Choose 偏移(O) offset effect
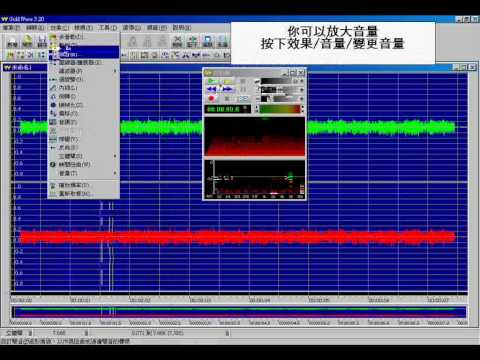 (x=84, y=113)
